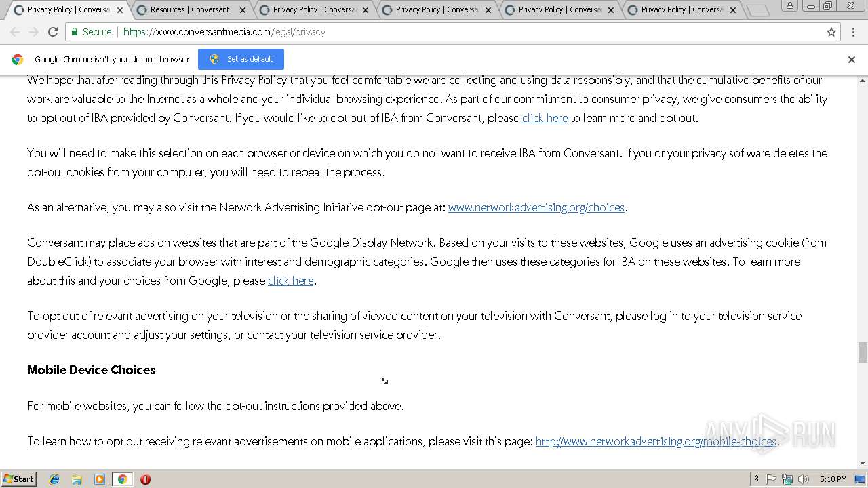This screenshot has height=488, width=868.
Task: Open the networkadvertising.org/choices link
Action: [x=536, y=207]
